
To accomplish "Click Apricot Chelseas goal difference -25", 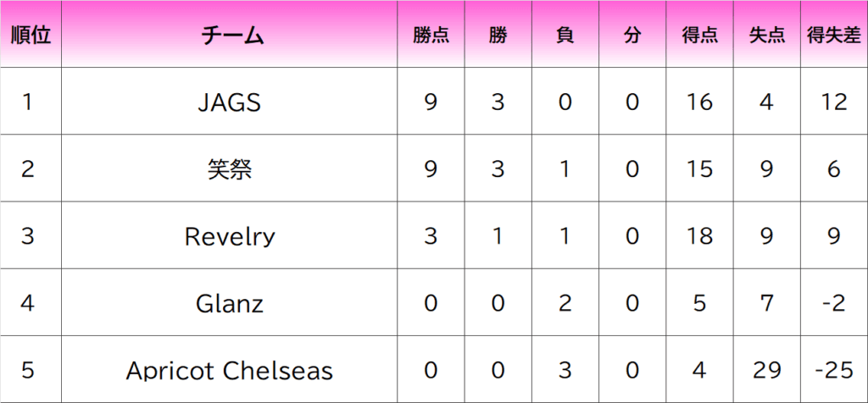I will click(x=834, y=370).
